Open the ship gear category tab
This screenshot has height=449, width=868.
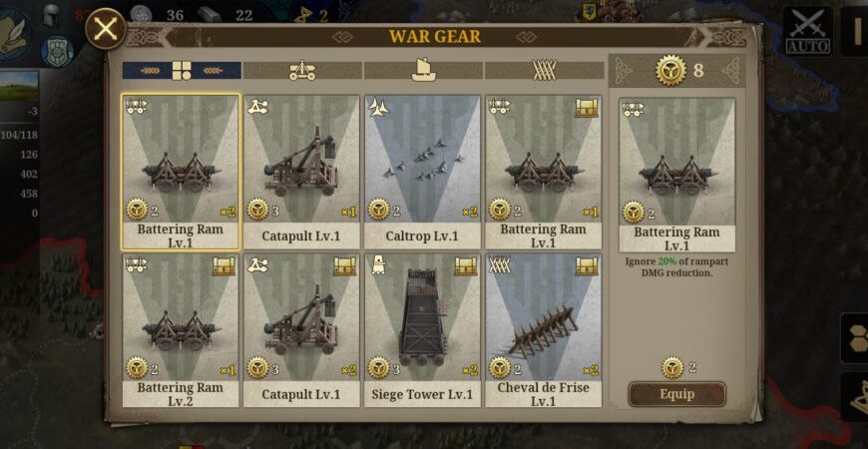[423, 70]
